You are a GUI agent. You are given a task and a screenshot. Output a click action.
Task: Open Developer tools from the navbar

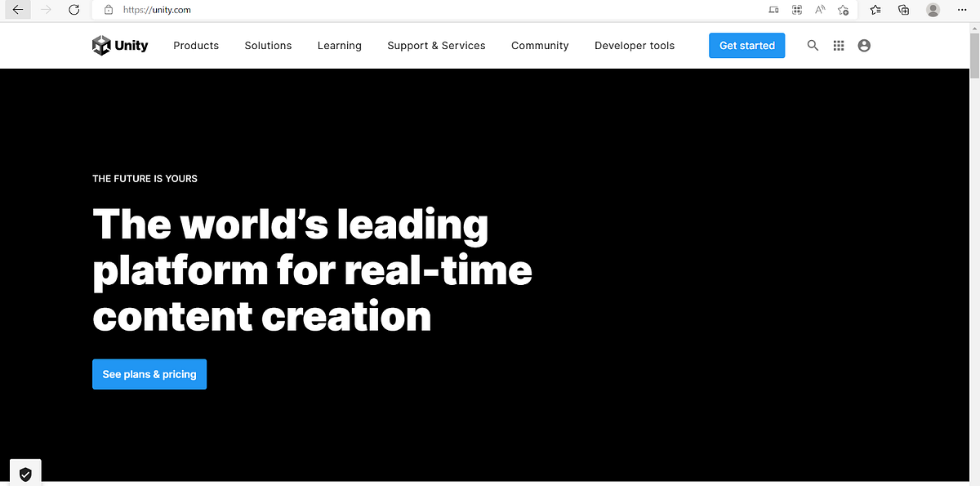635,46
